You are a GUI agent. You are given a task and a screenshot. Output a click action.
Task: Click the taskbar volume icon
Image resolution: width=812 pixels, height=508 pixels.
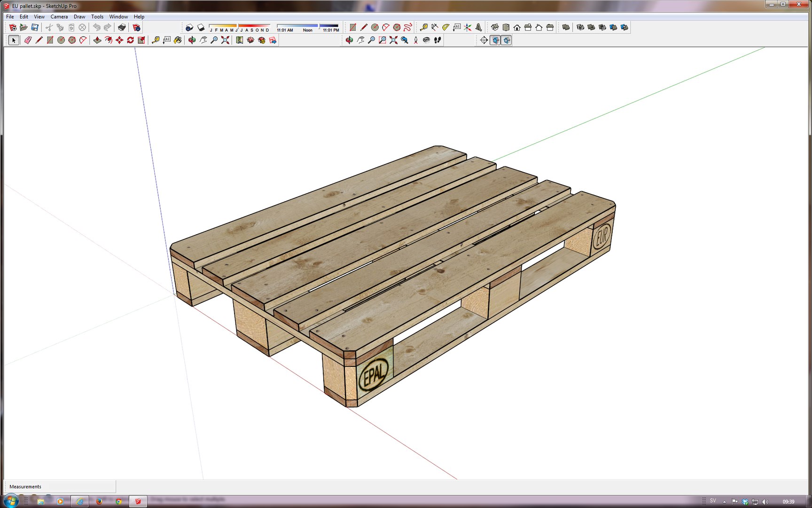coord(765,501)
